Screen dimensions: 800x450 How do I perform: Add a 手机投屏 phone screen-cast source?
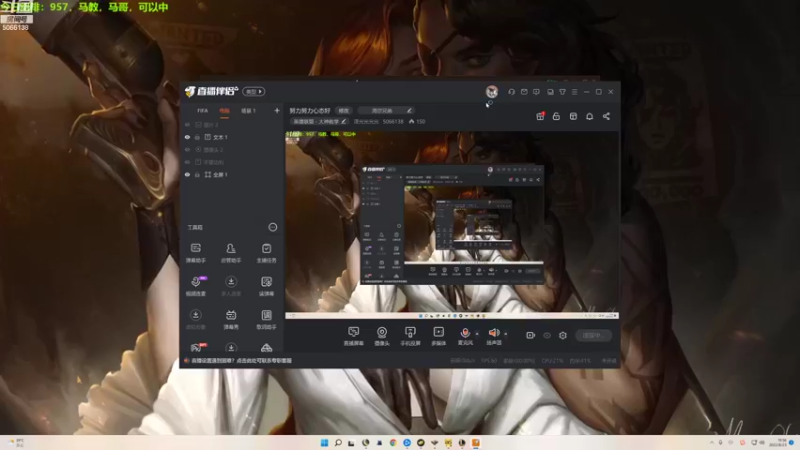[x=410, y=336]
